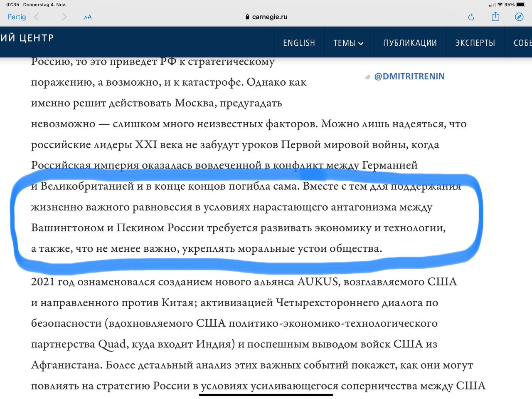The height and width of the screenshot is (399, 532).
Task: Tap the ИЙ ЦЕНТР site logo
Action: [27, 38]
